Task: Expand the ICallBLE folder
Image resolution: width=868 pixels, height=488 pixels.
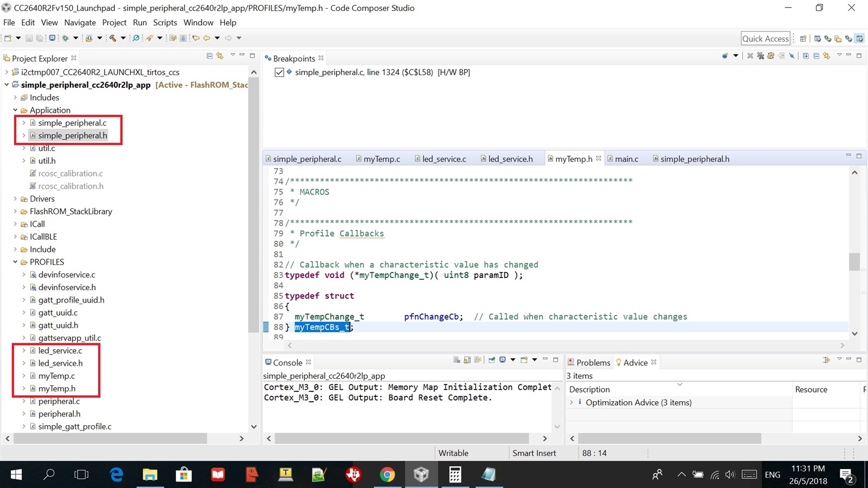Action: [x=15, y=237]
